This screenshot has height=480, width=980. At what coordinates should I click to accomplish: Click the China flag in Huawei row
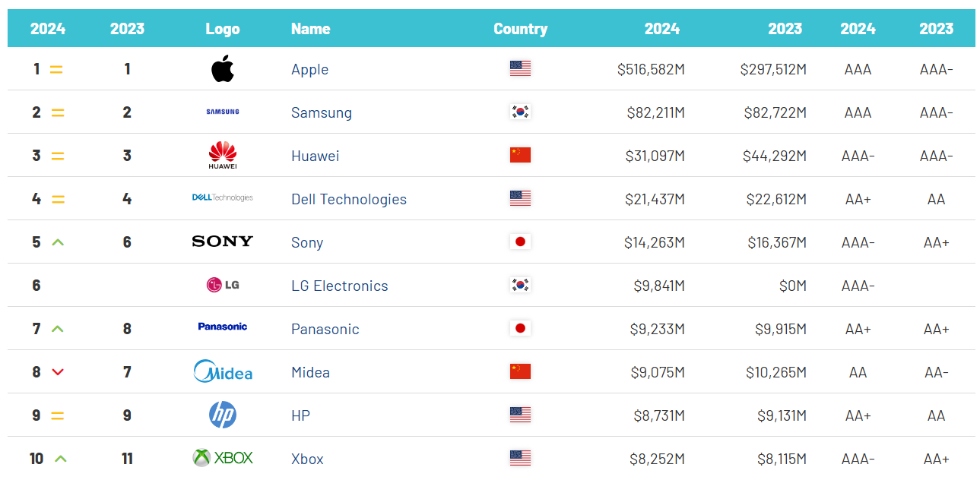[x=520, y=156]
